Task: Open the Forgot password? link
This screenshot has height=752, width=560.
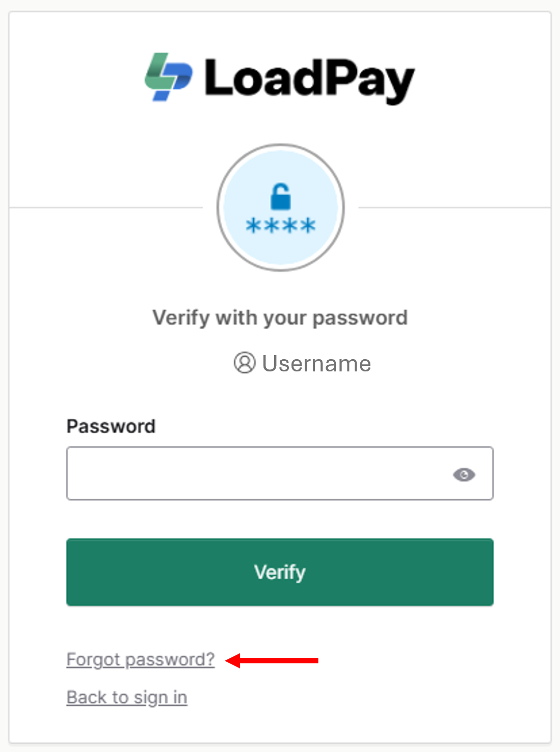Action: pyautogui.click(x=141, y=660)
